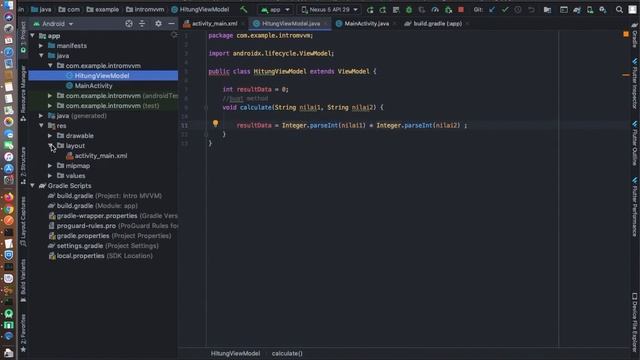Expand the drawable folder
The width and height of the screenshot is (640, 360).
coord(50,136)
